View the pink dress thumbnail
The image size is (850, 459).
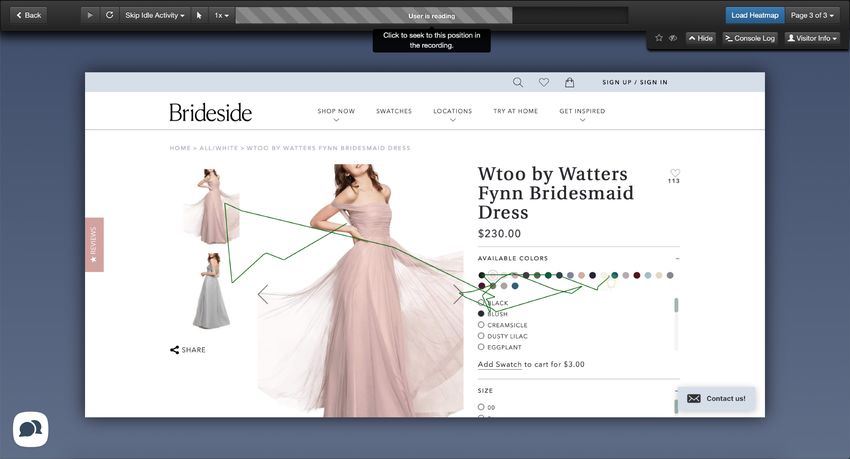[211, 206]
